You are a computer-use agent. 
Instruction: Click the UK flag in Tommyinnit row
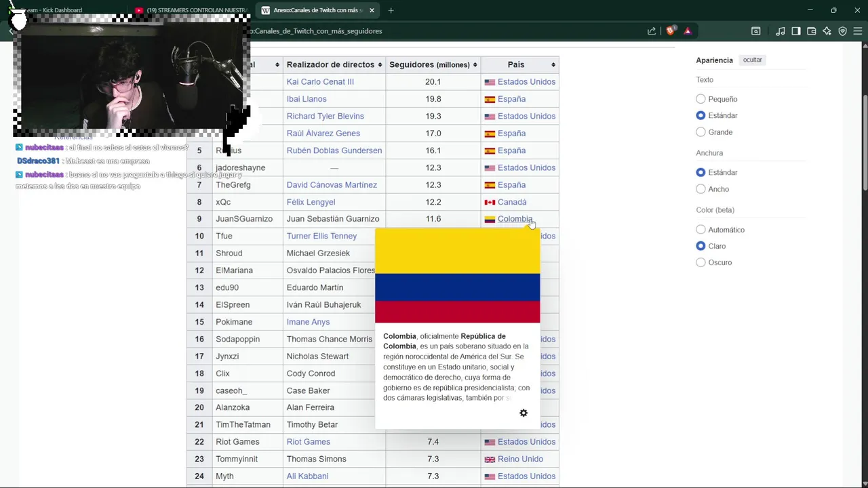(490, 460)
